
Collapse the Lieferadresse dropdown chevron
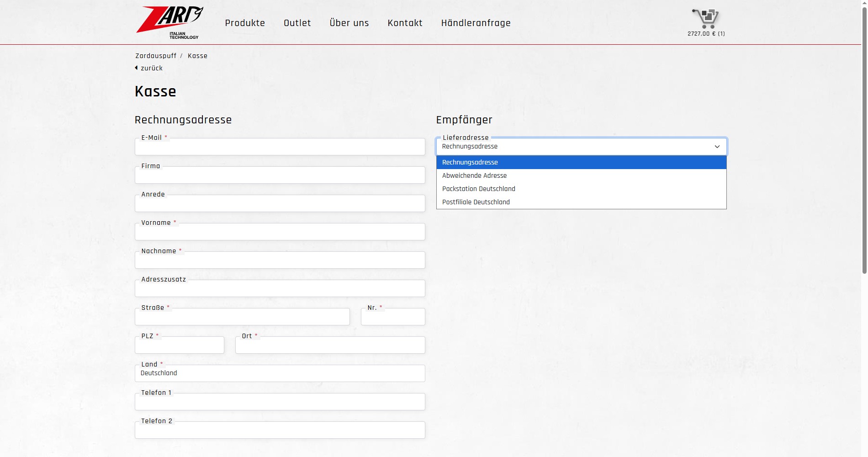click(717, 147)
